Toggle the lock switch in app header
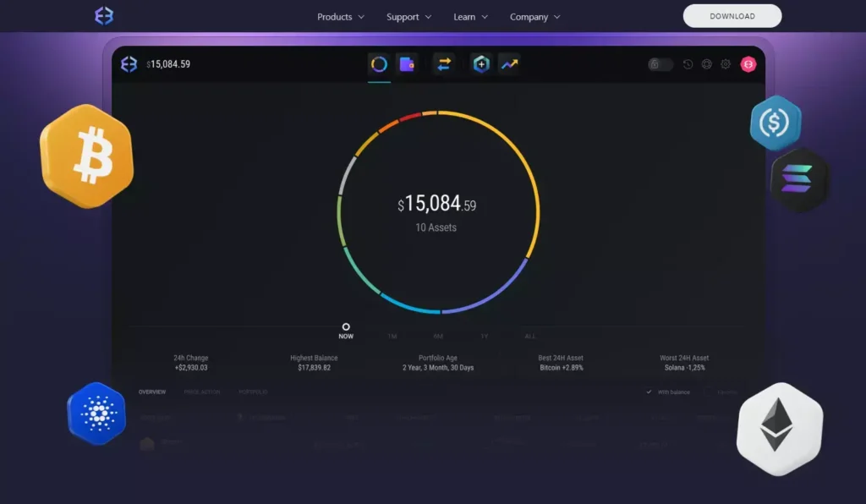 (660, 64)
